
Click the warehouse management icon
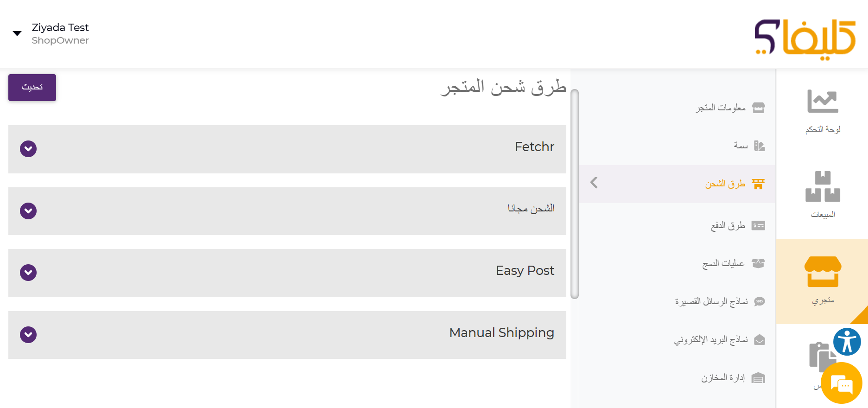pos(758,378)
